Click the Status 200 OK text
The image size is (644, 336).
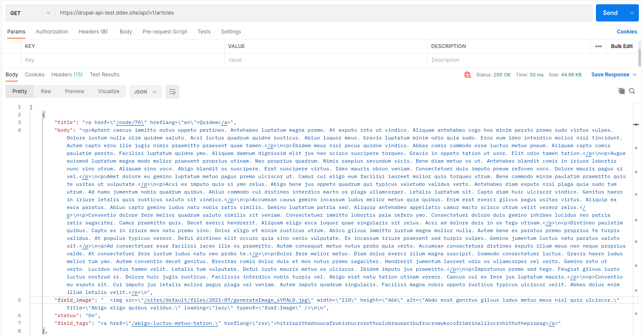click(493, 75)
